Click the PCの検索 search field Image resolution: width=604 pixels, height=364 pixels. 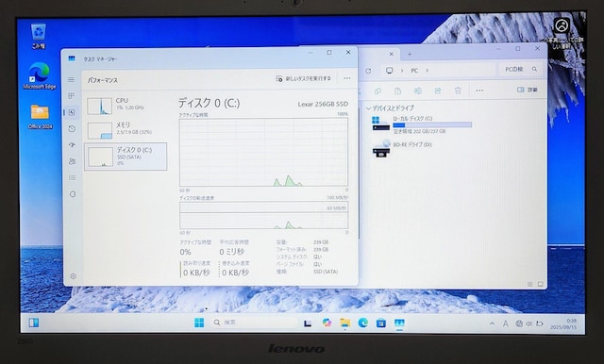[521, 69]
